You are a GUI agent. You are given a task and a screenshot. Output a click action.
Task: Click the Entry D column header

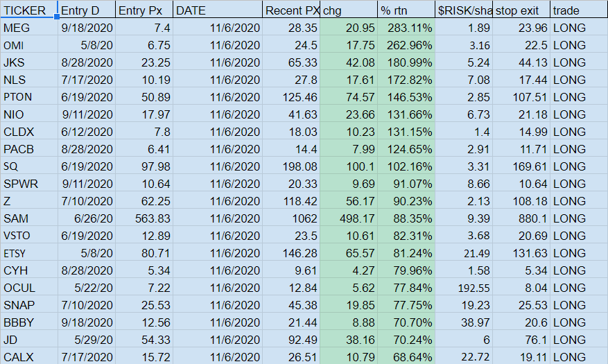87,10
